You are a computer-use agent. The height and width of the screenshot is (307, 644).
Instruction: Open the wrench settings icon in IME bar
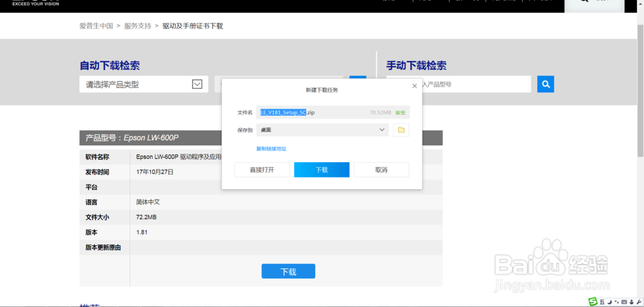[x=638, y=302]
